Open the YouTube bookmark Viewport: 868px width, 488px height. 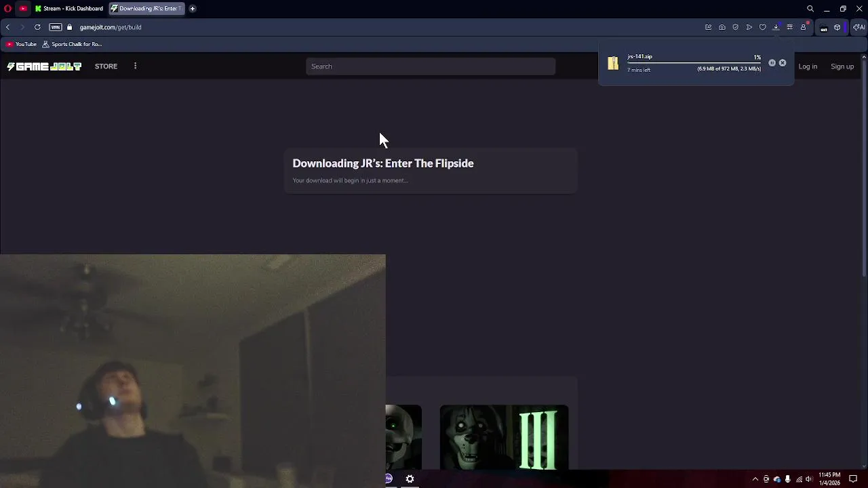[x=21, y=44]
